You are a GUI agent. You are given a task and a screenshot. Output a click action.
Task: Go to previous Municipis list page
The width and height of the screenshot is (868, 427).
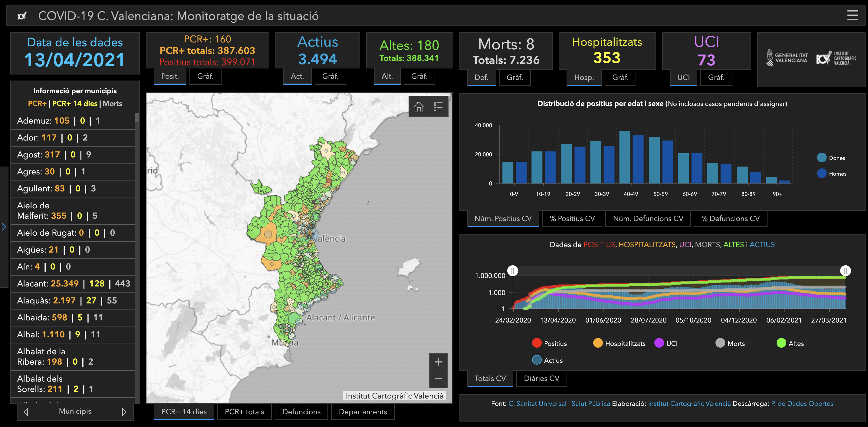point(26,412)
